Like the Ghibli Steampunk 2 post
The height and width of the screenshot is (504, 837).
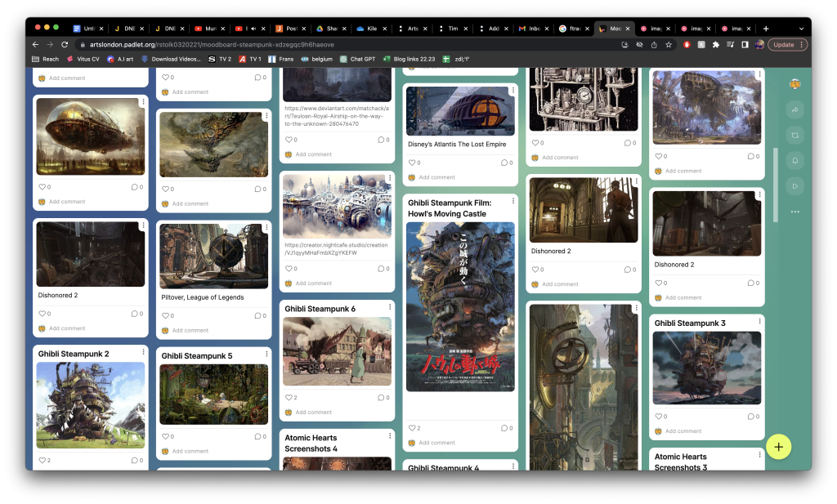43,460
